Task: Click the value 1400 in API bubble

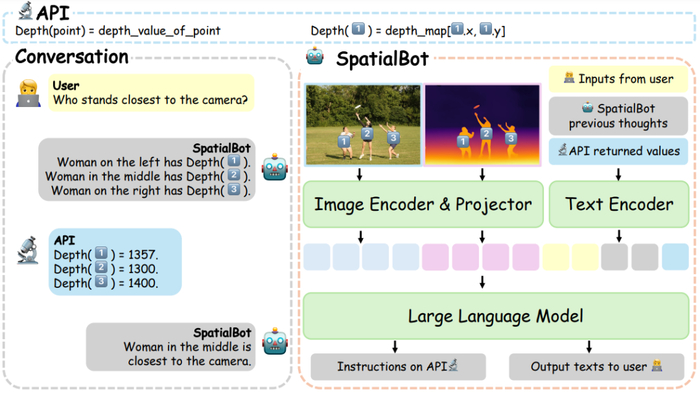Action: point(142,283)
